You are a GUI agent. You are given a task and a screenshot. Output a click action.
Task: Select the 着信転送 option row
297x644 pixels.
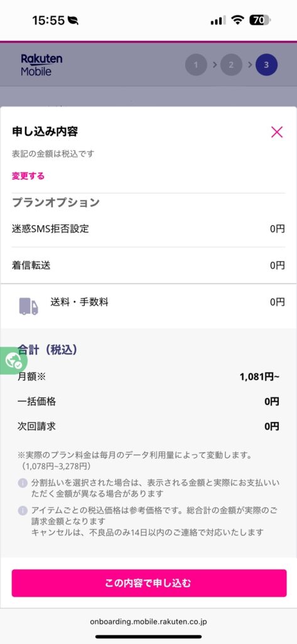[148, 265]
